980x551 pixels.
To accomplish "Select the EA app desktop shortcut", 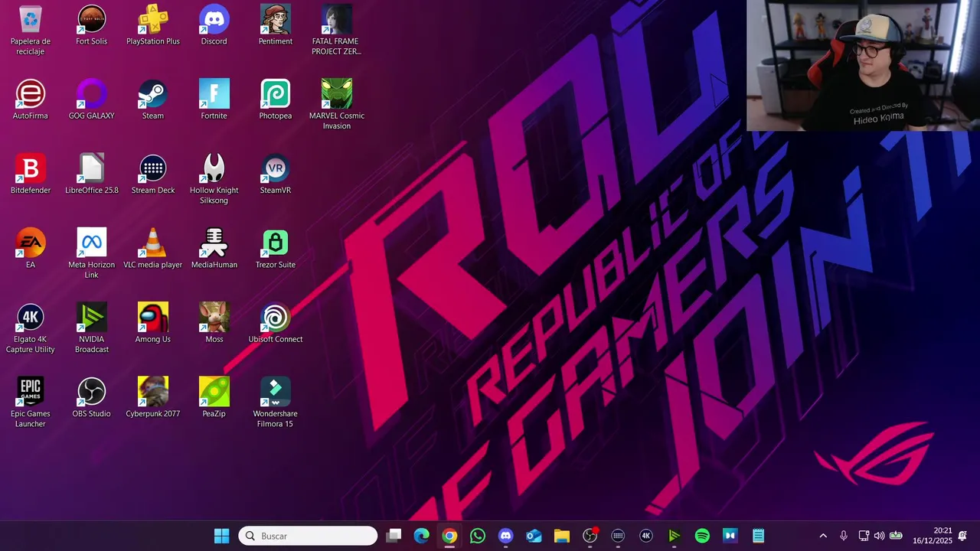I will 31,248.
